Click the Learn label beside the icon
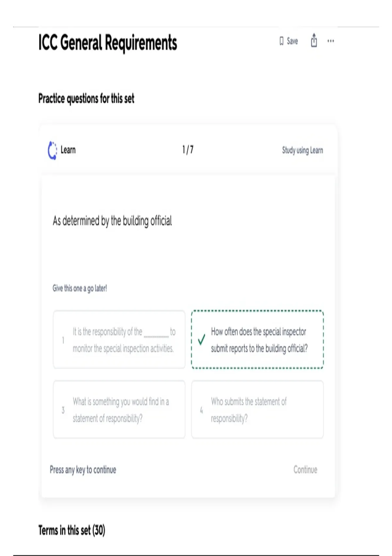The width and height of the screenshot is (392, 556). pyautogui.click(x=68, y=150)
